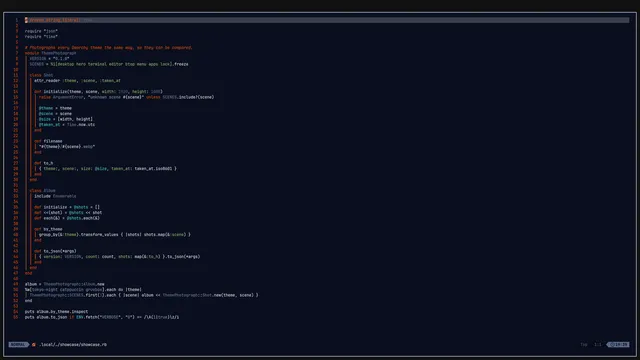Viewport: 640px width, 360px height.
Task: Click the @taken_at = Time.now.utc line
Action: 67,124
